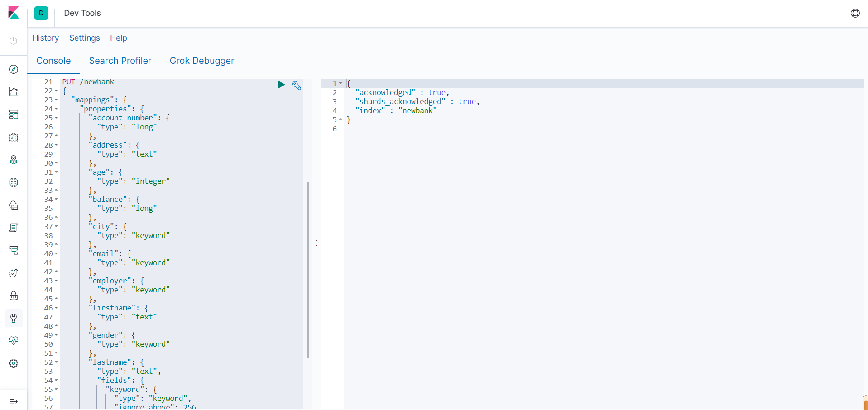Image resolution: width=868 pixels, height=410 pixels.
Task: Fold the mappings block at line 23
Action: 56,100
